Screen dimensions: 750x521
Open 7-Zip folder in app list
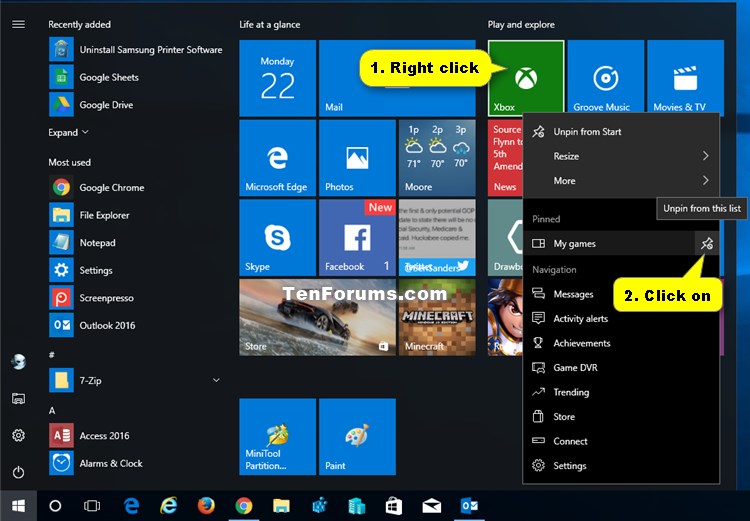tap(136, 380)
